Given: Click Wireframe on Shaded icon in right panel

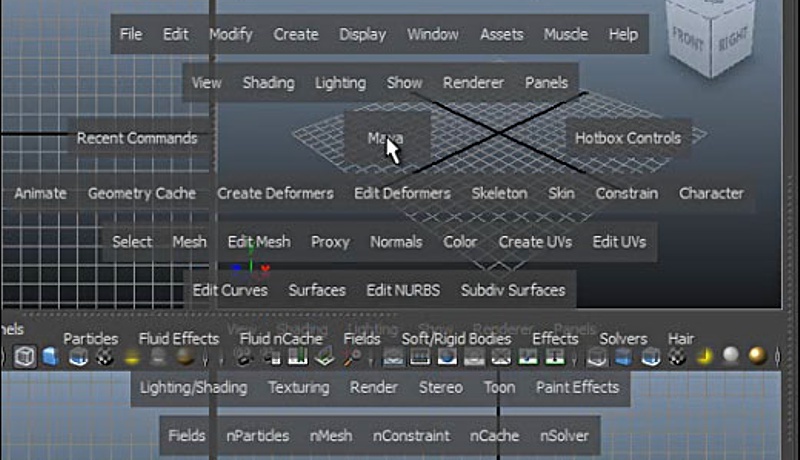Looking at the screenshot, I should (651, 357).
